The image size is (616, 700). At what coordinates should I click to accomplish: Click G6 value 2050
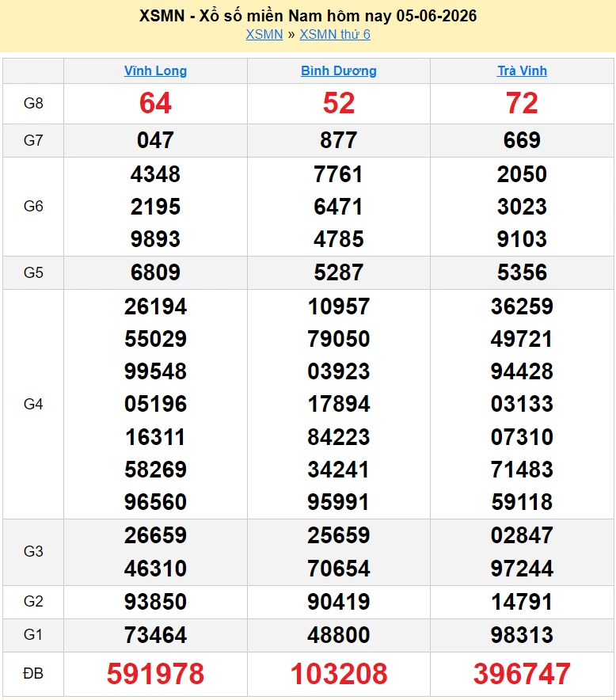pyautogui.click(x=523, y=174)
